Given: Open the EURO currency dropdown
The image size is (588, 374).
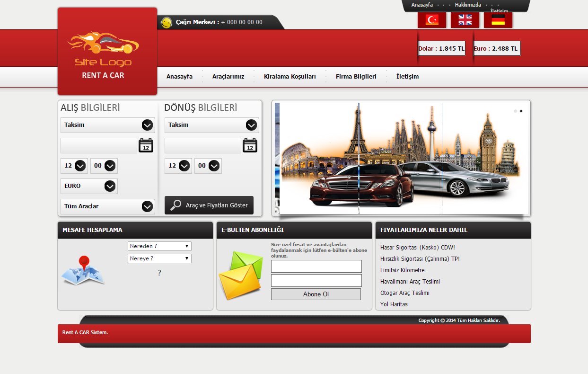Looking at the screenshot, I should click(89, 186).
